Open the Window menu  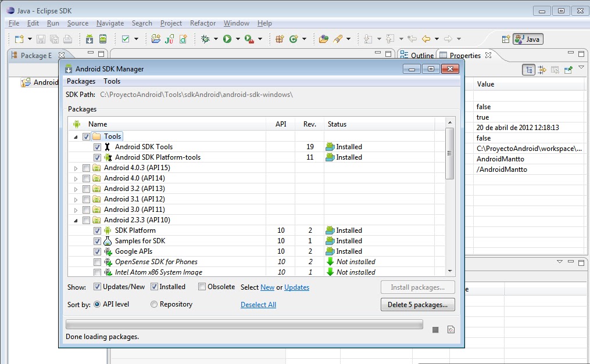coord(237,23)
